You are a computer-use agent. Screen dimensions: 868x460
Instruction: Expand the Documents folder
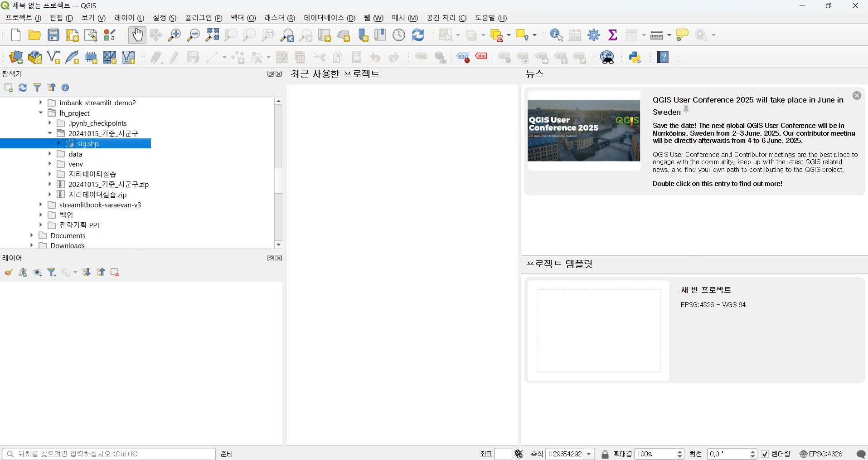(x=32, y=235)
